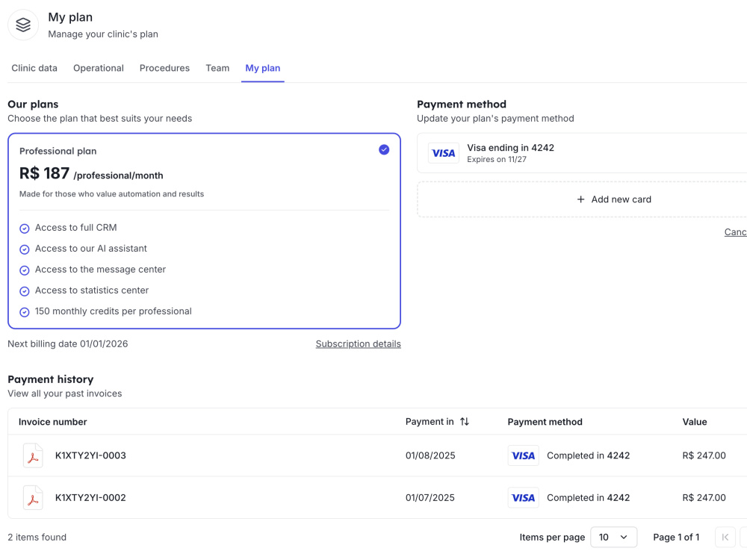Click the Invoice number column header
The image size is (747, 560).
53,422
